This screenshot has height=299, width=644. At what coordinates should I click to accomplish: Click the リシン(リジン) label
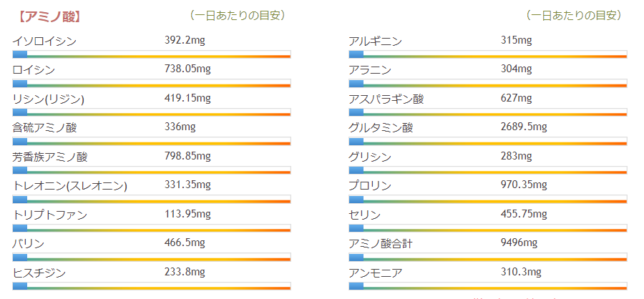click(49, 99)
